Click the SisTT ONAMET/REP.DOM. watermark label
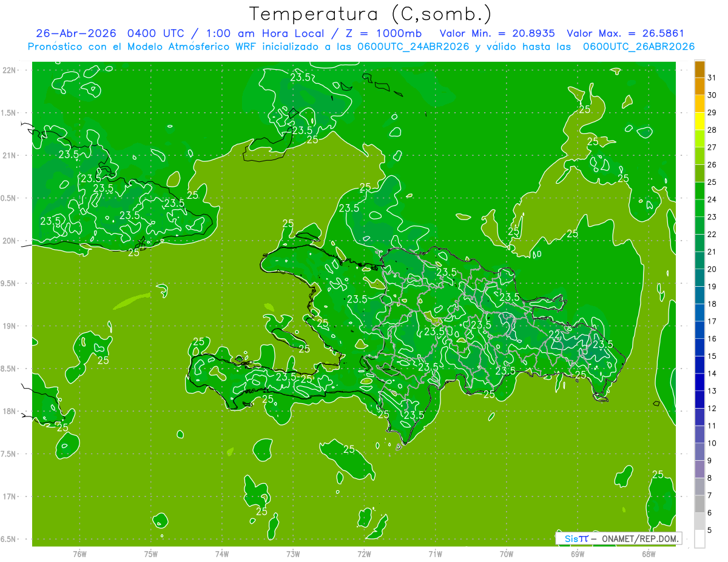 618,538
